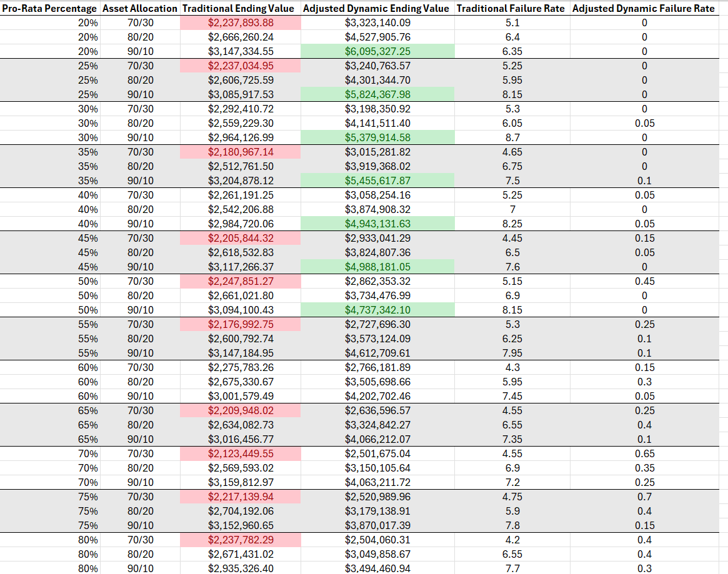Select cell $2,275,783.26
728x574 pixels.
coord(240,367)
